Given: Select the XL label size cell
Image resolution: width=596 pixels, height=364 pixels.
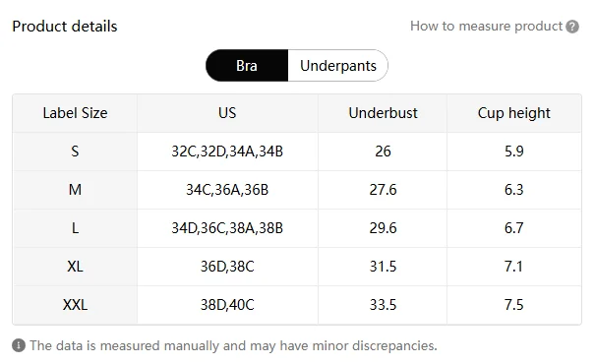Looking at the screenshot, I should coord(75,267).
